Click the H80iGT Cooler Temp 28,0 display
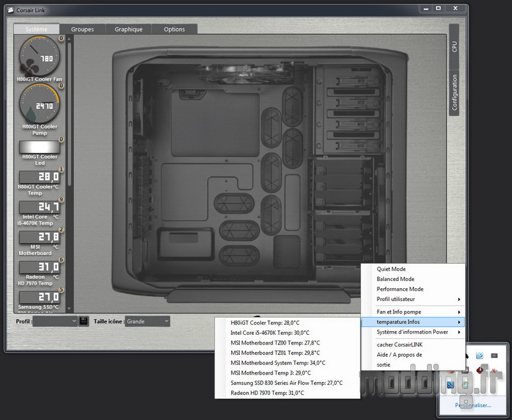 pos(40,177)
